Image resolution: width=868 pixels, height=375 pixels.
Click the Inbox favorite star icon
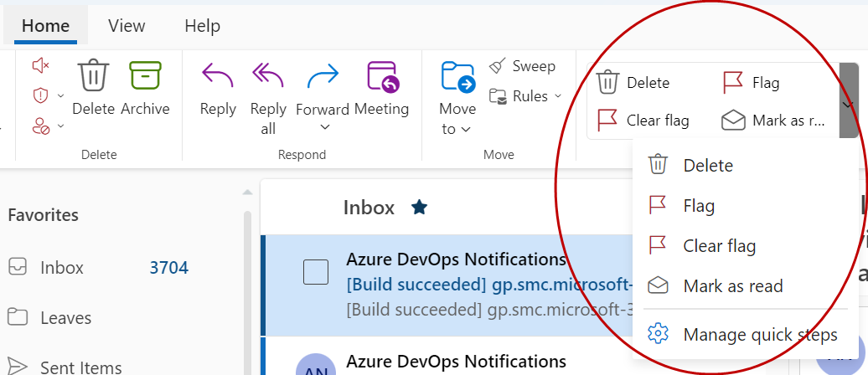point(419,208)
